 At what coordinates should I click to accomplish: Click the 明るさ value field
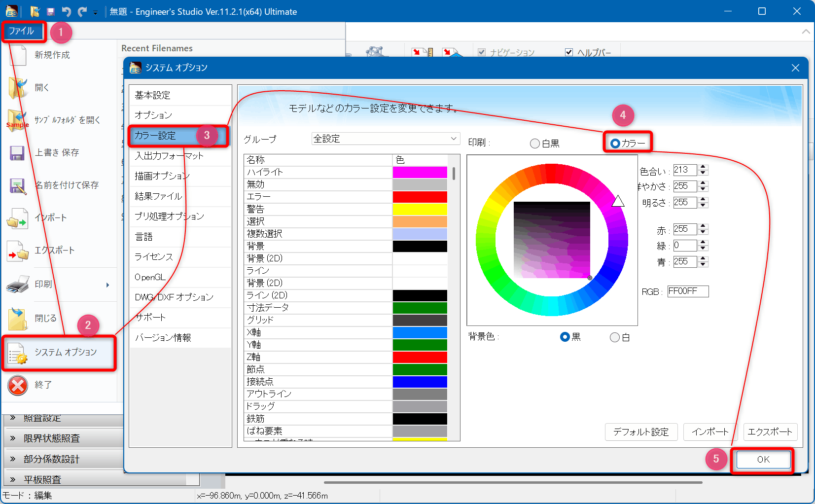685,203
